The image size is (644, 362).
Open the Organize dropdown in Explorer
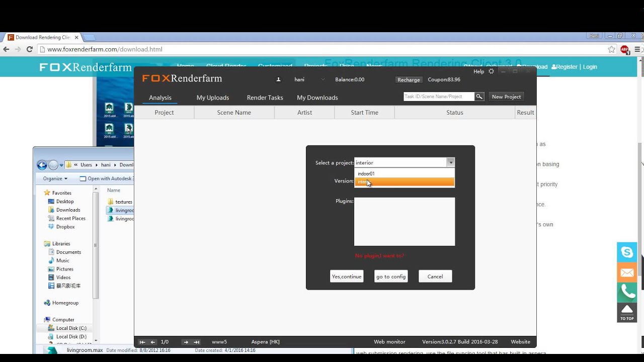pos(55,178)
